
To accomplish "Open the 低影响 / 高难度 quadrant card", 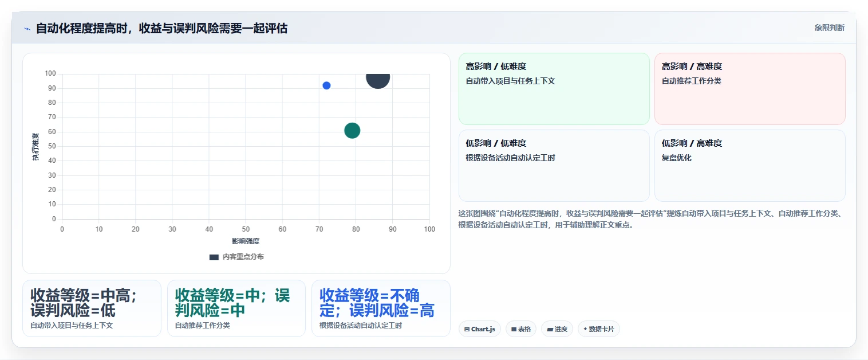I will click(x=749, y=166).
